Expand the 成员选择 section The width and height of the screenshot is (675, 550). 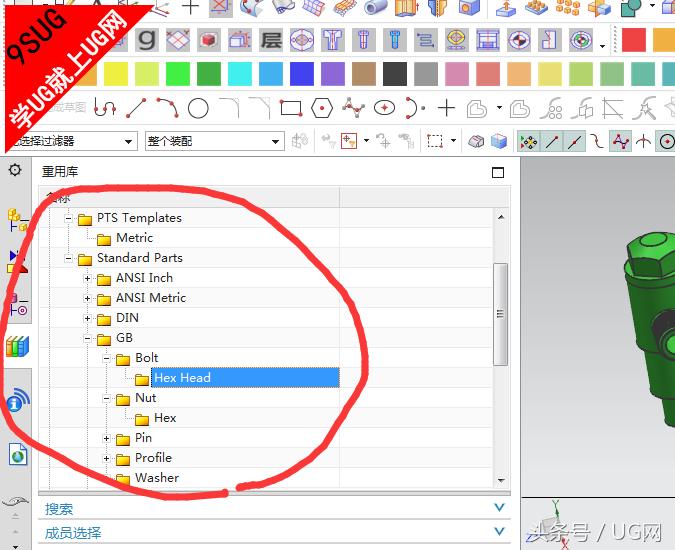point(500,532)
